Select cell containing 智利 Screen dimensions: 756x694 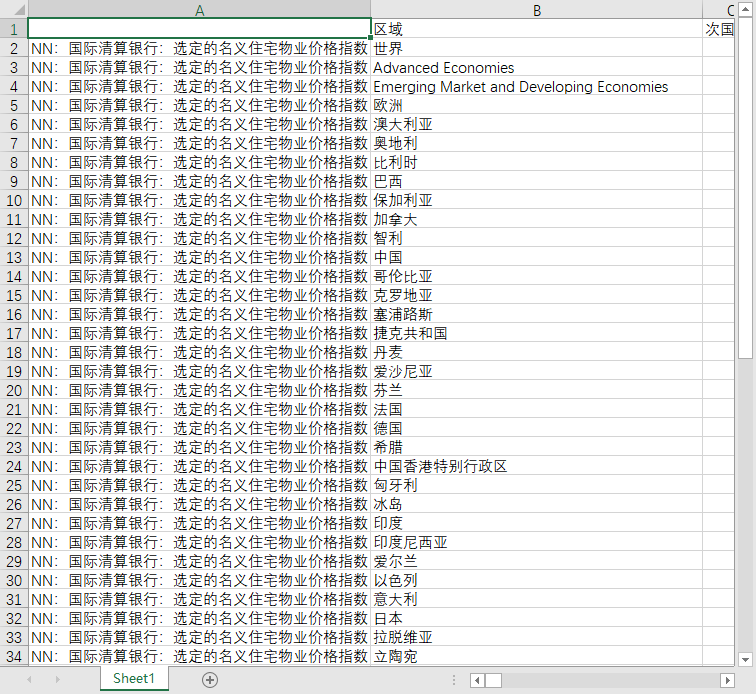click(537, 238)
